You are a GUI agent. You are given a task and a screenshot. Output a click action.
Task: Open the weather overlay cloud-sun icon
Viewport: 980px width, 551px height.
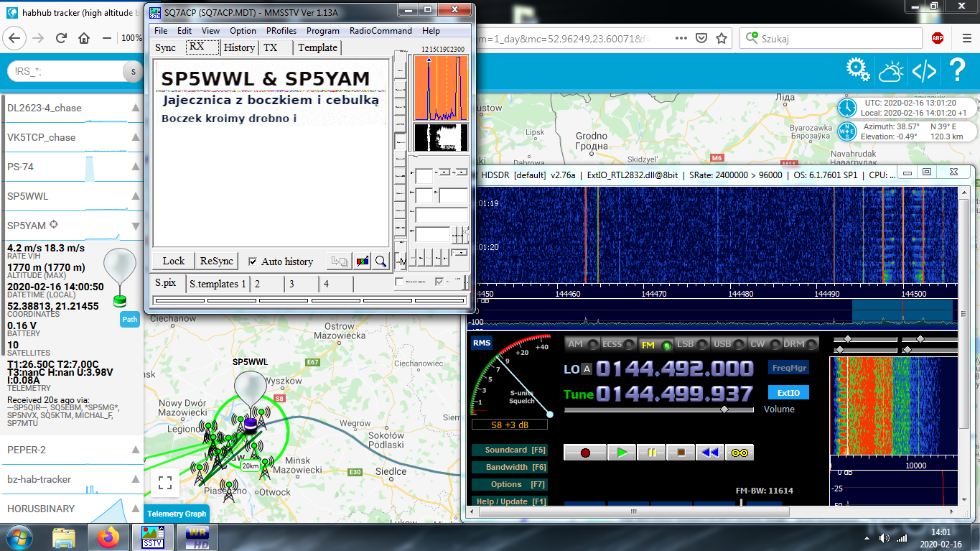[891, 70]
